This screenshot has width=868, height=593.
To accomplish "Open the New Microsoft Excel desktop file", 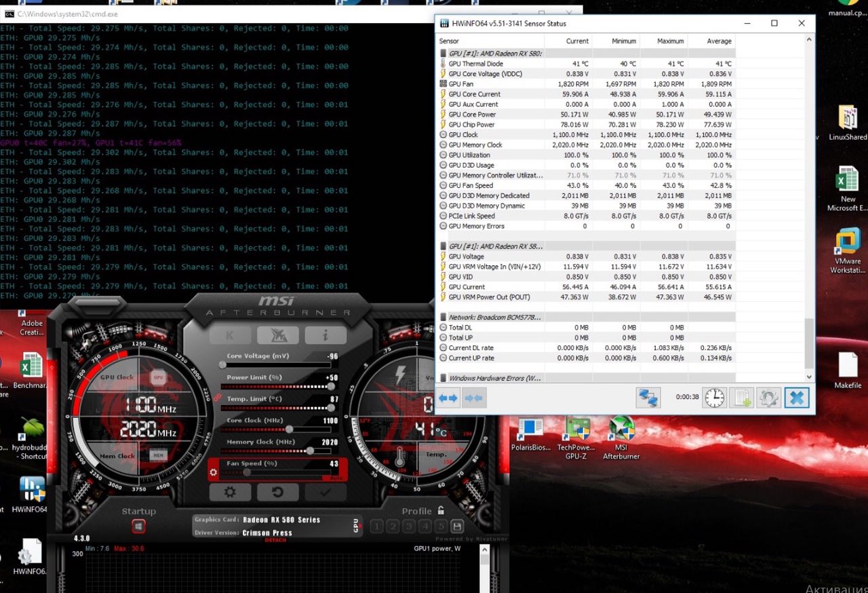I will [848, 189].
